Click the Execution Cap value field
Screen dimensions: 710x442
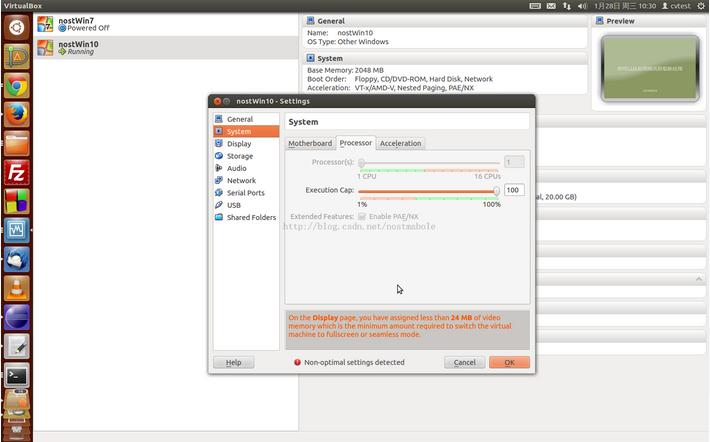tap(514, 190)
